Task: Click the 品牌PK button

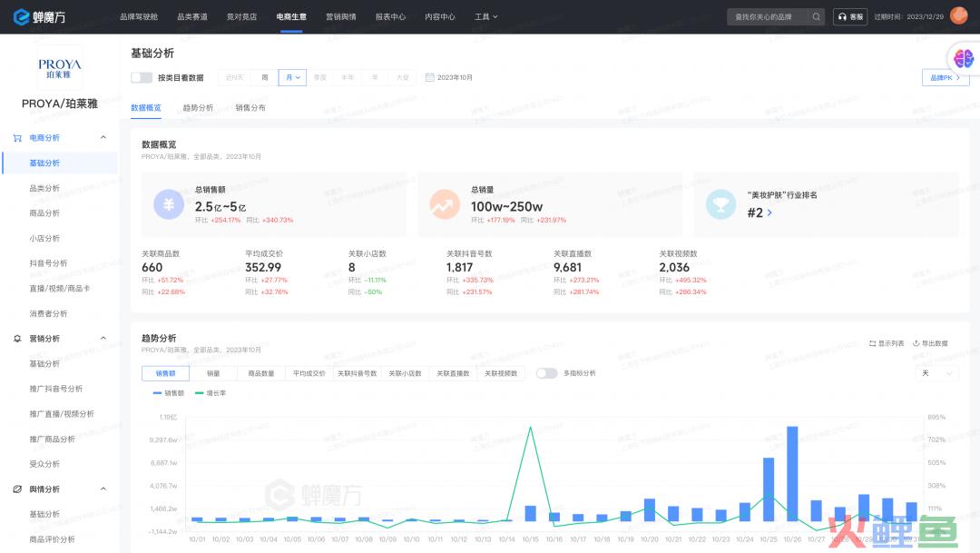Action: pyautogui.click(x=945, y=77)
